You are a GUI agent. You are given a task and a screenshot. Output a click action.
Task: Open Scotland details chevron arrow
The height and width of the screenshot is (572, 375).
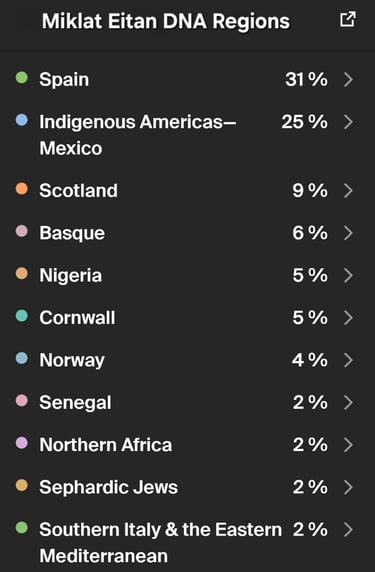click(348, 190)
